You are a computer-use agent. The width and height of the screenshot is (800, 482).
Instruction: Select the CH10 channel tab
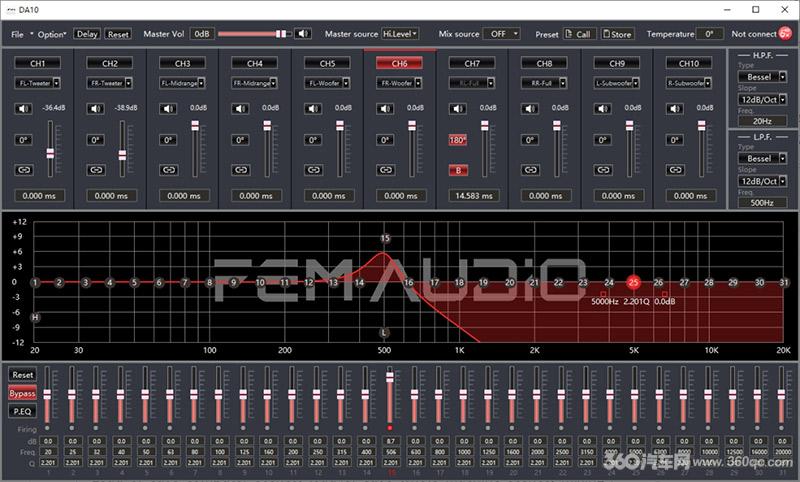pyautogui.click(x=689, y=63)
